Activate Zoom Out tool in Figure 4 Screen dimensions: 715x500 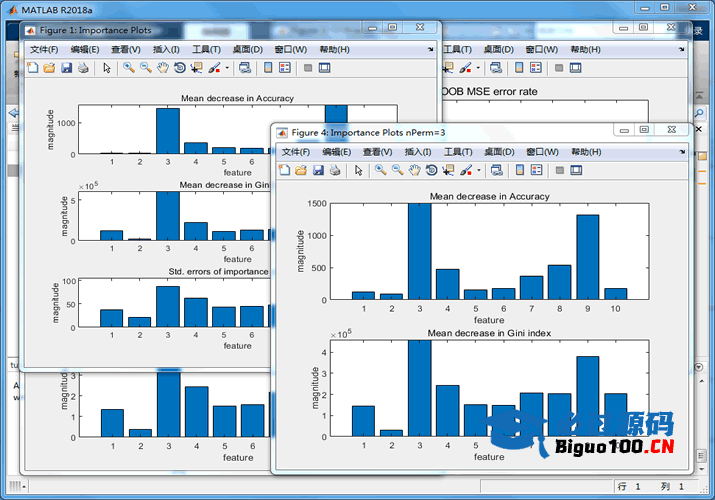point(398,170)
